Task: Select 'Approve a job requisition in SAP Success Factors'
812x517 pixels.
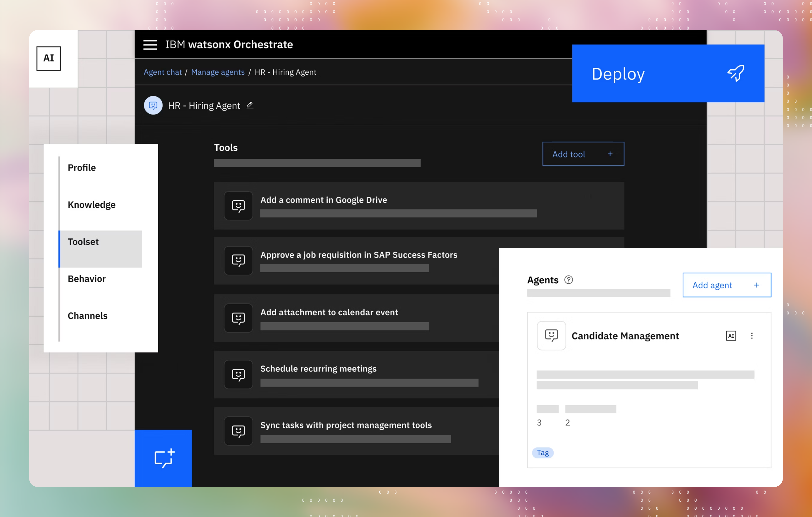Action: (x=359, y=255)
